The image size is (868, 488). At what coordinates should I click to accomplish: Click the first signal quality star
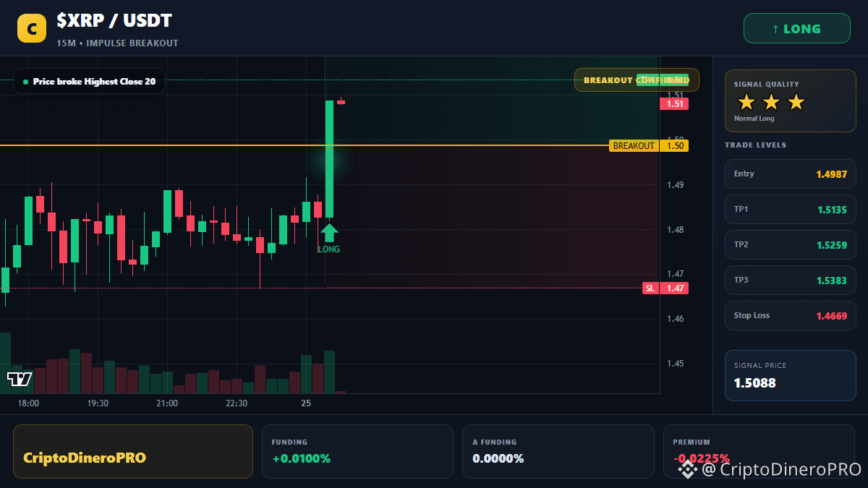point(746,102)
